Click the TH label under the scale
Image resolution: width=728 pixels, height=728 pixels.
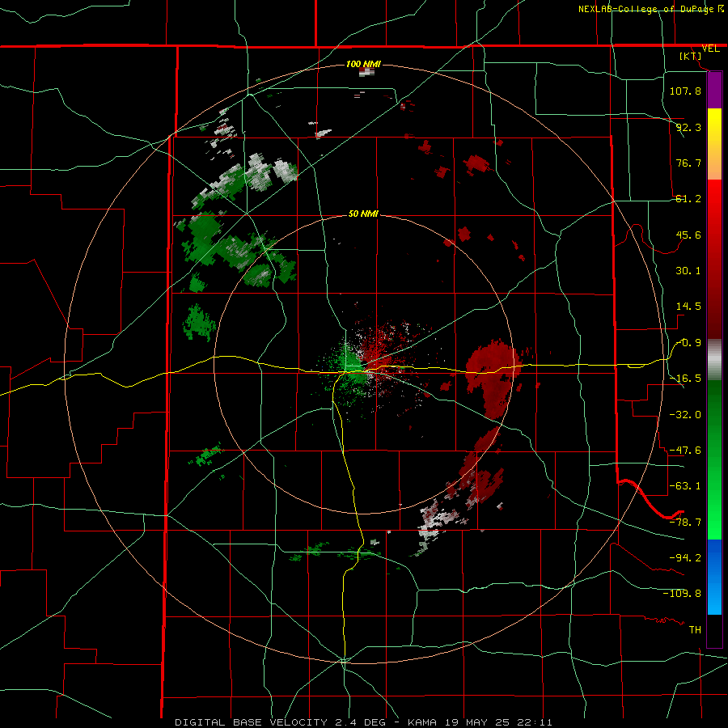(x=695, y=629)
